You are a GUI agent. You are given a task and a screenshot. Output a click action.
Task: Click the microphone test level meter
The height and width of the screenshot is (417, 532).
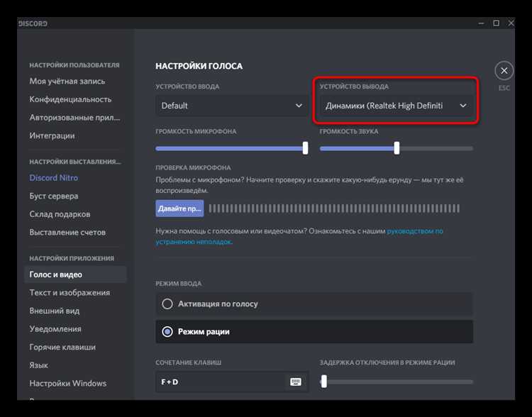coord(334,208)
